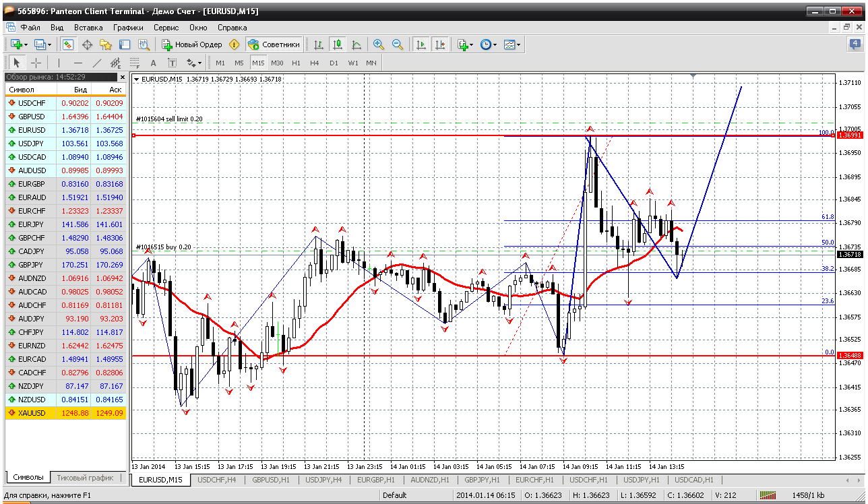Click the chart shift triangle marker atop chart
Screen dimensions: 868x504
(x=693, y=76)
